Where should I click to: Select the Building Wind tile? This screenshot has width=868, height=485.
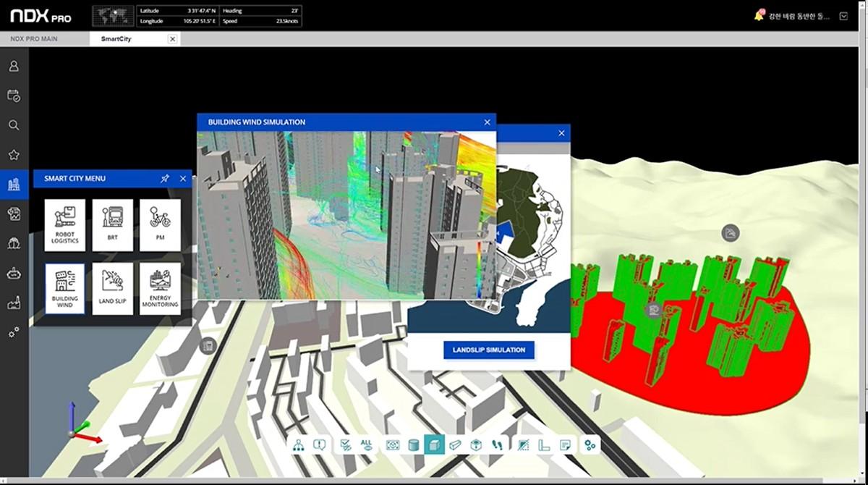click(x=64, y=288)
